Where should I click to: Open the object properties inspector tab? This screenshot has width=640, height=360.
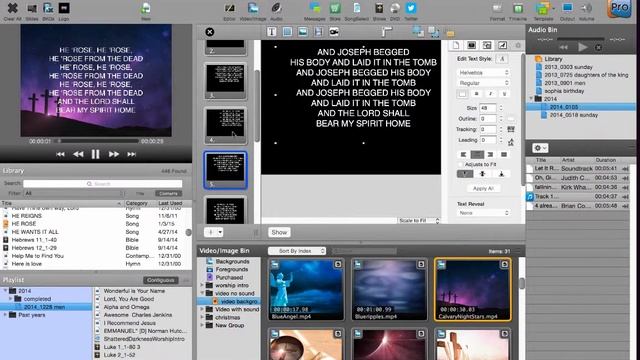(487, 45)
